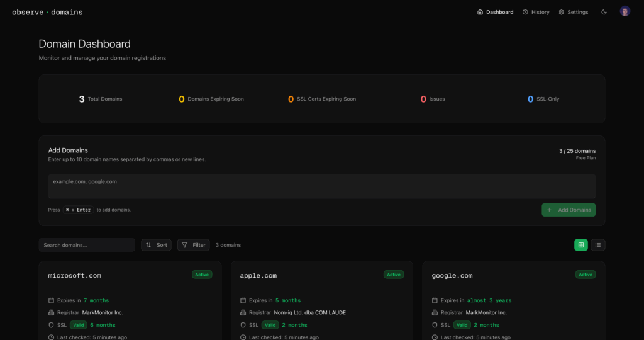Click the Add Domains button
This screenshot has width=644, height=340.
click(x=569, y=210)
